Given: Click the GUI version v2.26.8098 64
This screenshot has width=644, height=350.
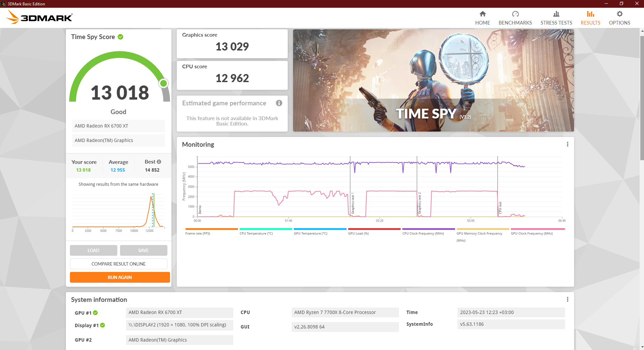Looking at the screenshot, I should pyautogui.click(x=345, y=327).
